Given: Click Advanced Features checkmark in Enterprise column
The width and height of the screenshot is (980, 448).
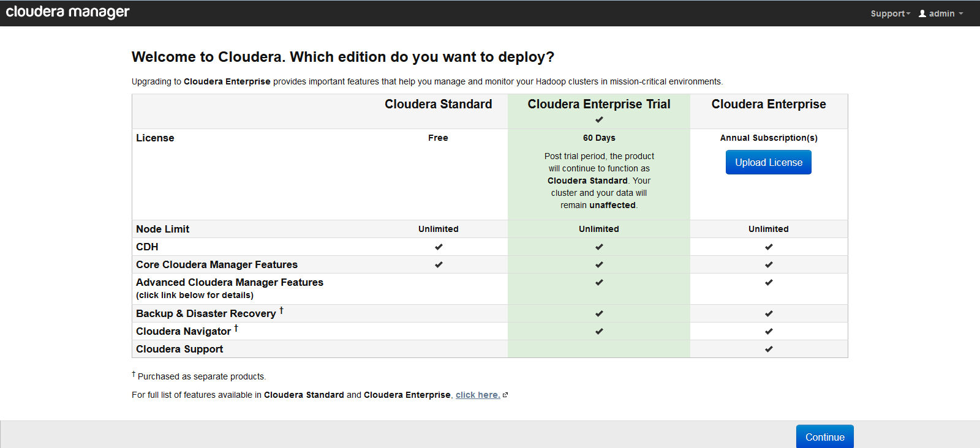Looking at the screenshot, I should [x=769, y=282].
